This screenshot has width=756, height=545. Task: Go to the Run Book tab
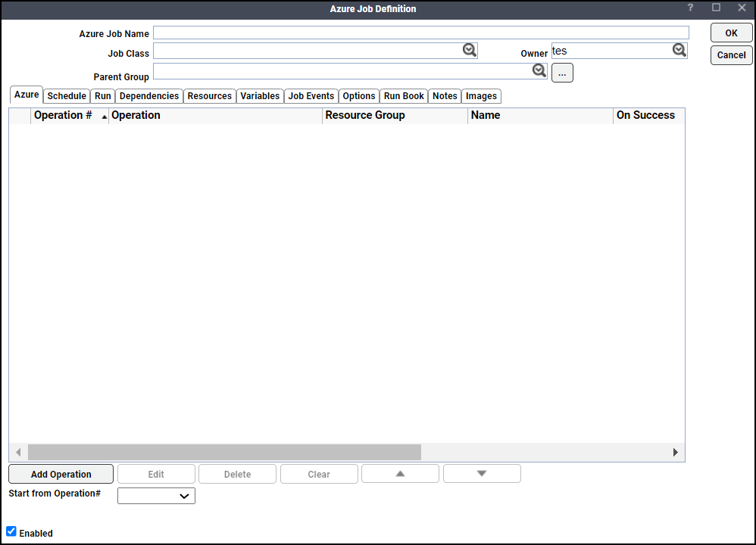coord(404,96)
